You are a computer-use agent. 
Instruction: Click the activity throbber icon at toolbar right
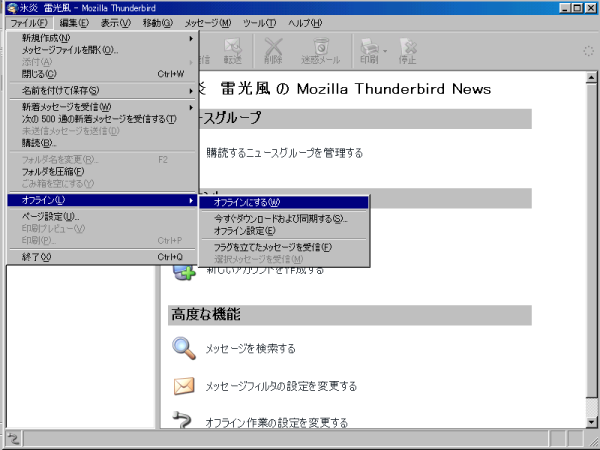tap(588, 51)
